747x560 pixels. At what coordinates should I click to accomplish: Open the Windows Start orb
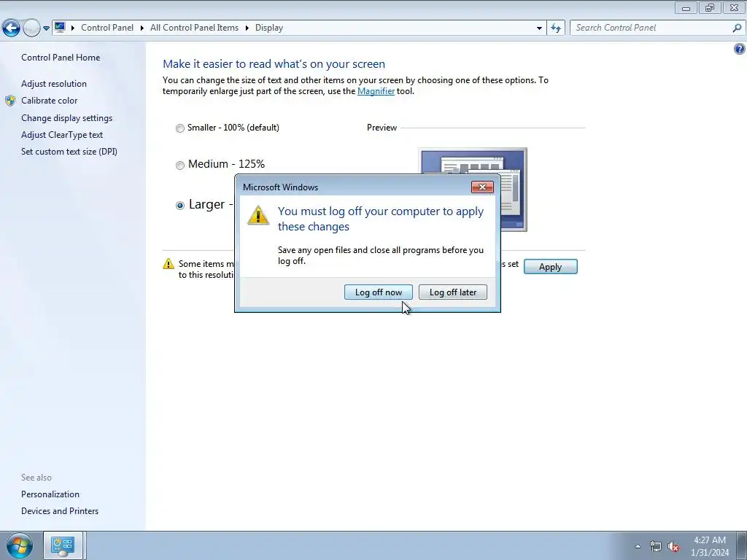(20, 545)
